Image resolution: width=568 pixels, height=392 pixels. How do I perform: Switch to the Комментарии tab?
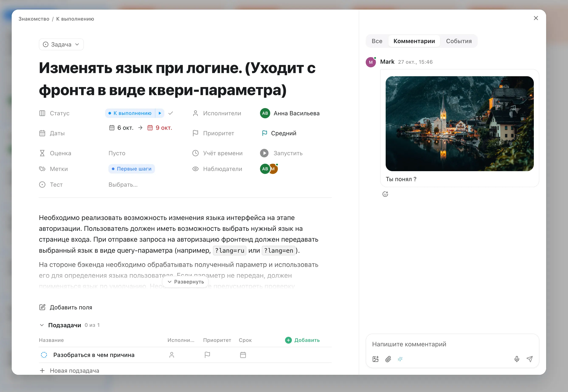click(x=414, y=41)
